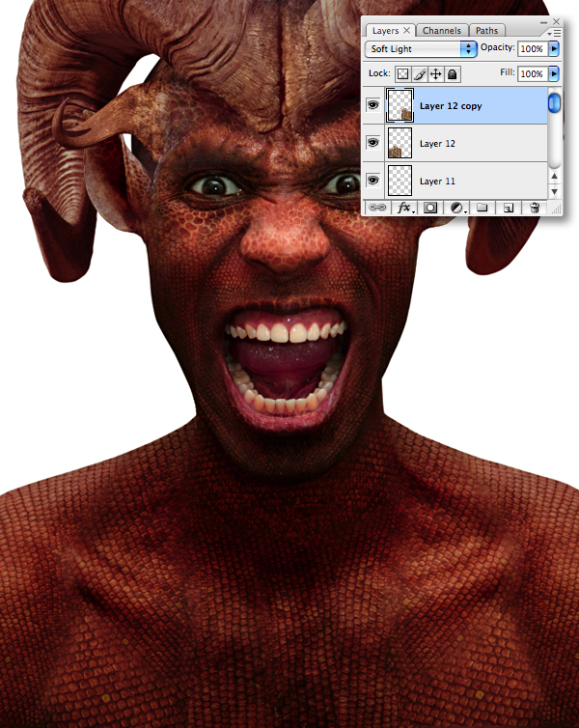Toggle lock image pixels brush icon
This screenshot has width=579, height=728.
[420, 74]
